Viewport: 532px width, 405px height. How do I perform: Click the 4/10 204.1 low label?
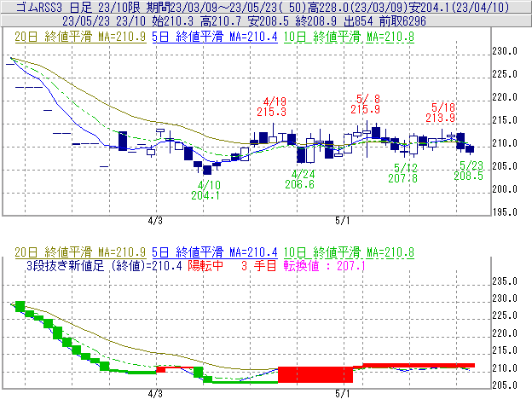tap(206, 190)
